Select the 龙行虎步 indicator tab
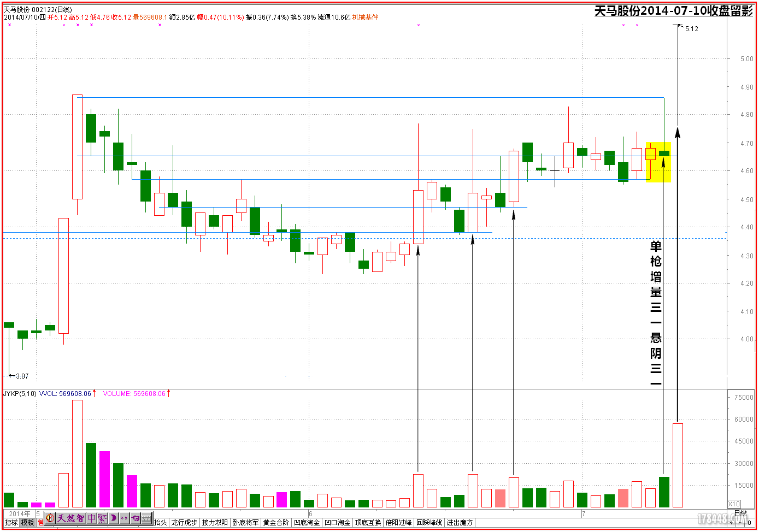Image resolution: width=759 pixels, height=532 pixels. pos(184,523)
